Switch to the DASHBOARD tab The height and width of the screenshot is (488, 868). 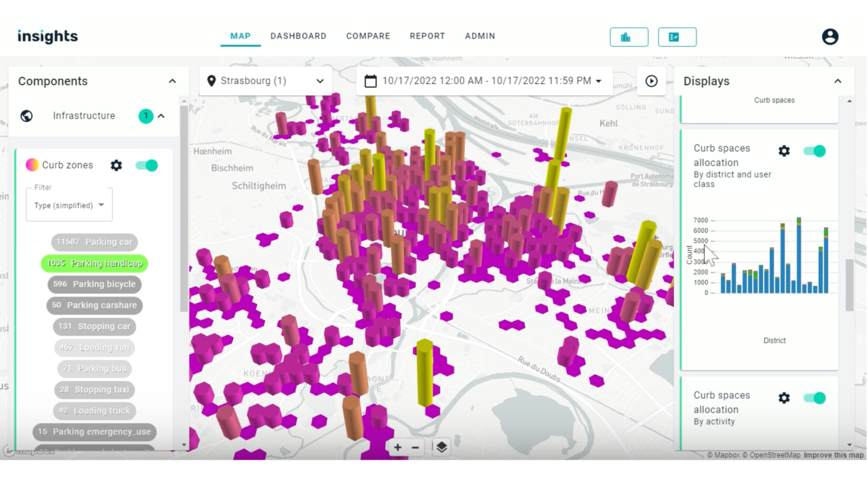(298, 36)
